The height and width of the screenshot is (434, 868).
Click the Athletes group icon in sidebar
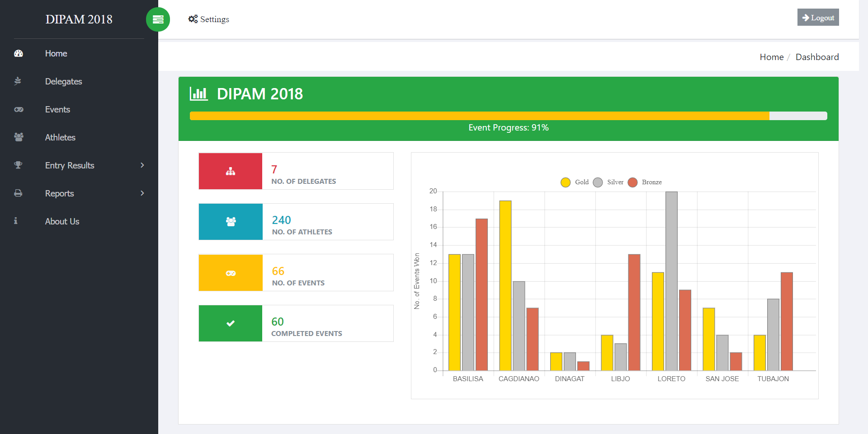point(19,137)
